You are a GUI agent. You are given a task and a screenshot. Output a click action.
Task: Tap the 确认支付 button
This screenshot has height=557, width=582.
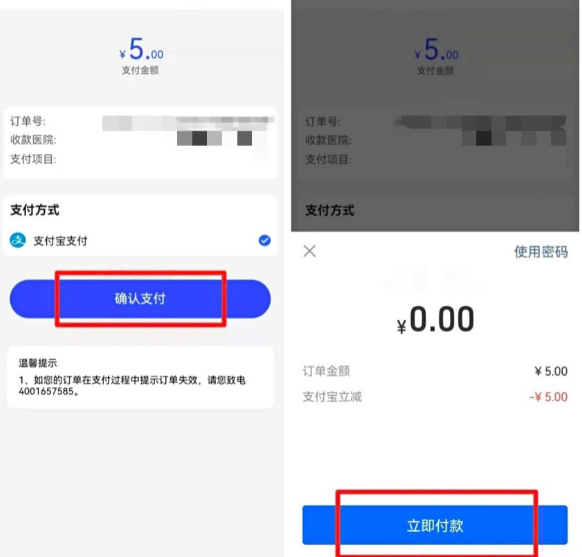[140, 299]
